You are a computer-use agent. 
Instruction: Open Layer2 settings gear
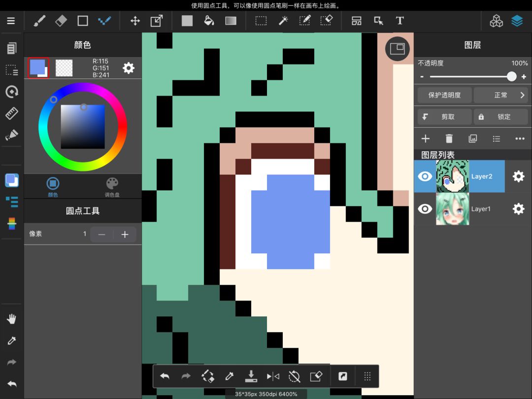point(518,176)
